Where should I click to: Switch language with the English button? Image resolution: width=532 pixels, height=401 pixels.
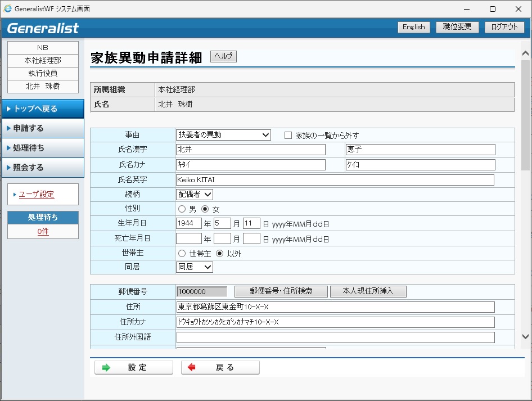pos(414,27)
